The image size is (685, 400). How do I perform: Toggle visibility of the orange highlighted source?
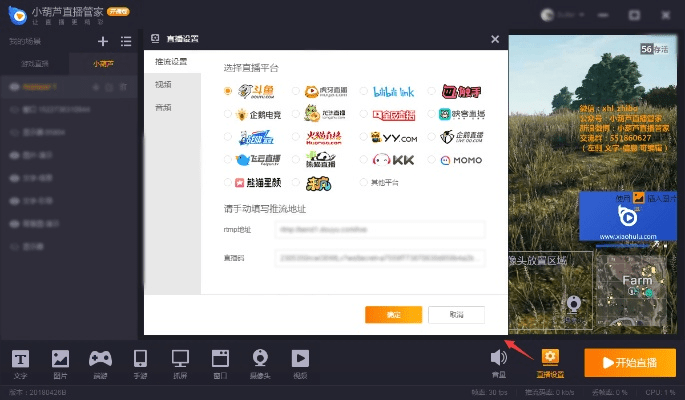coord(14,87)
